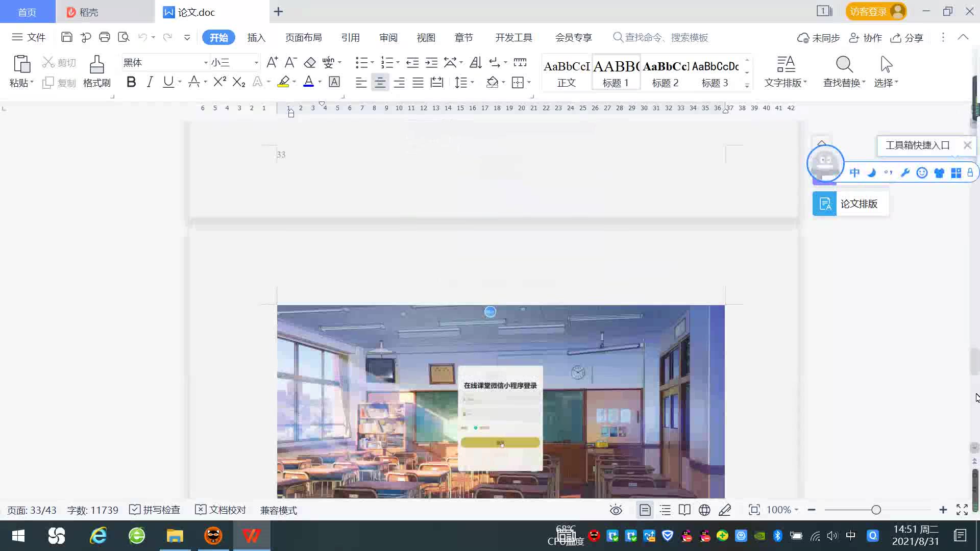
Task: Decrease font size with A- icon
Action: tap(290, 62)
